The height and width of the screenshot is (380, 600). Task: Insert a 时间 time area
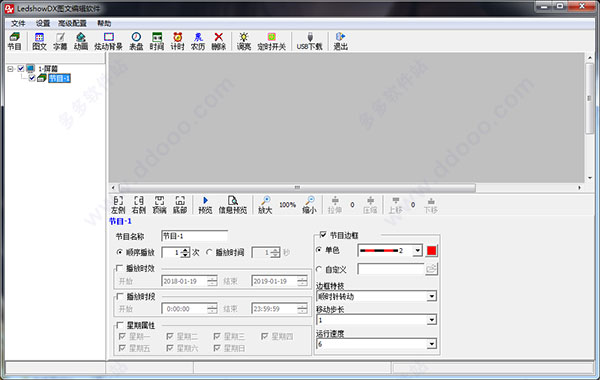point(157,41)
